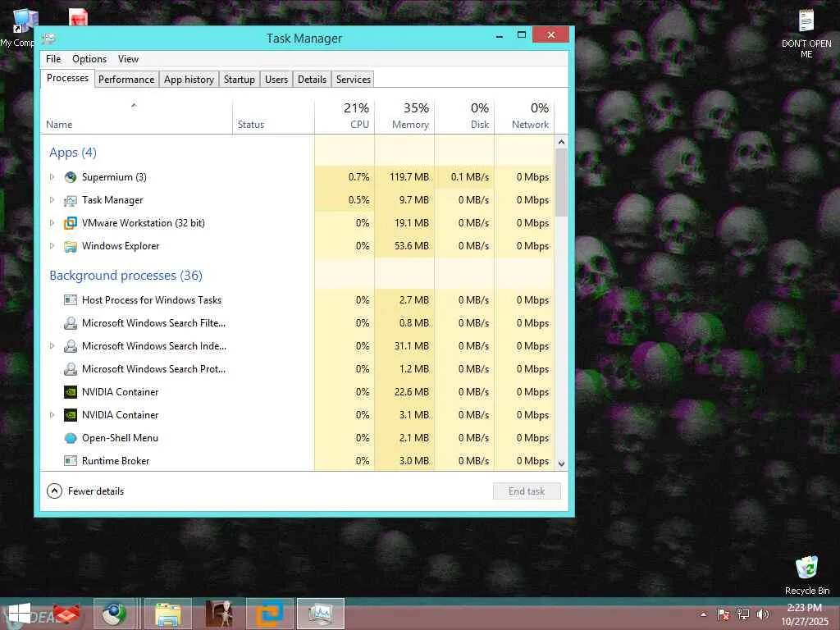Click the Microsoft Windows Search Protocol icon
Image resolution: width=840 pixels, height=630 pixels.
71,369
